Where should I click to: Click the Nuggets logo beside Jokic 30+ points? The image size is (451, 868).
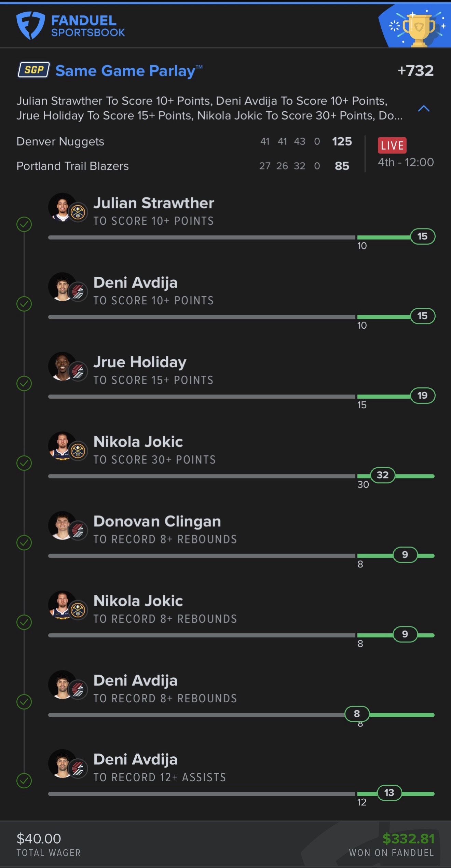coord(78,451)
